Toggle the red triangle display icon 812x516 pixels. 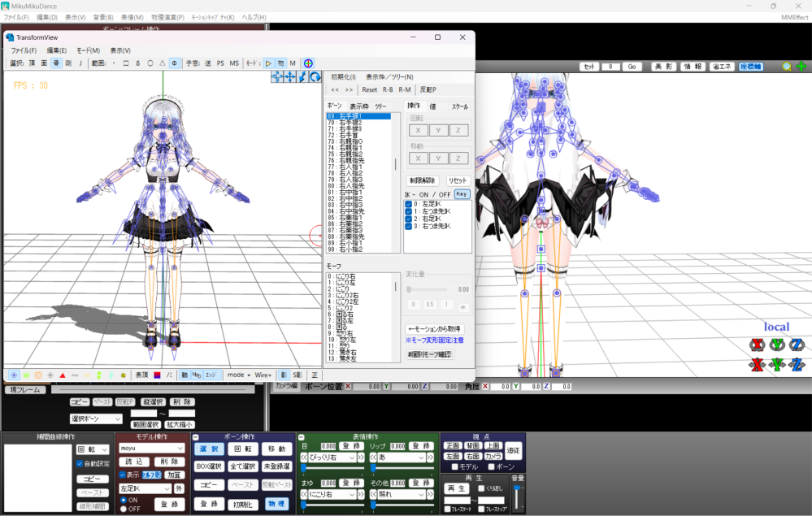point(62,375)
